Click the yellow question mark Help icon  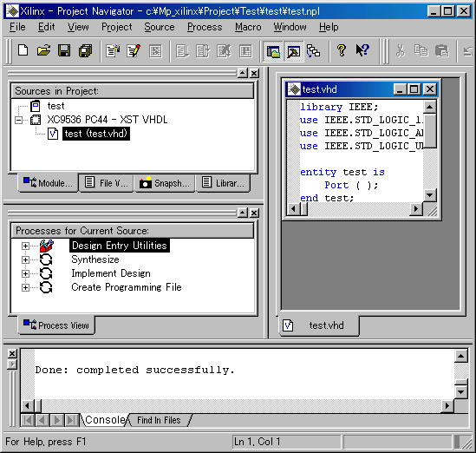[x=342, y=50]
